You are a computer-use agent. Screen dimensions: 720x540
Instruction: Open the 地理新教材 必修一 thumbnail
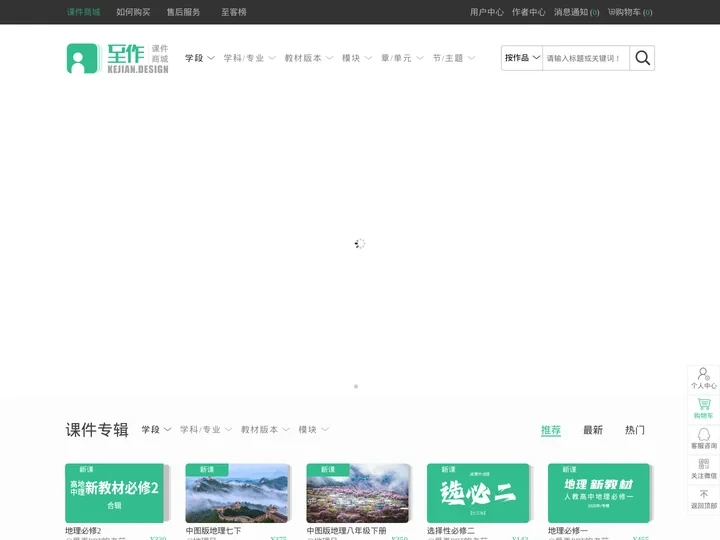click(x=599, y=493)
